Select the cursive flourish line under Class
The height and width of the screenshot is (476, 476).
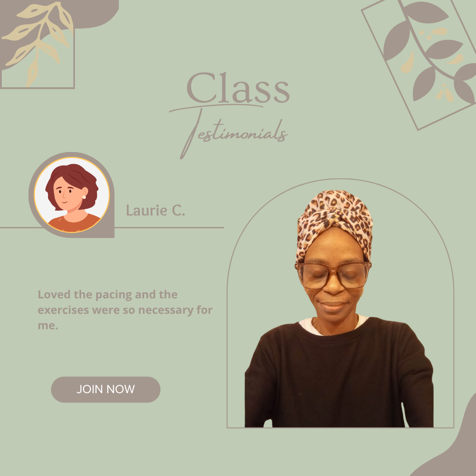click(x=216, y=108)
